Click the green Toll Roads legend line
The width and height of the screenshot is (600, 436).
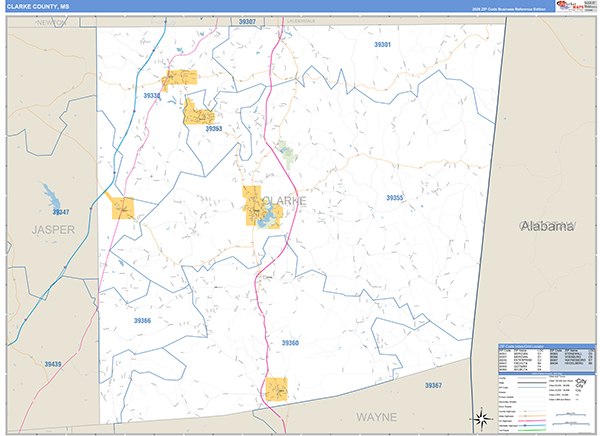pyautogui.click(x=532, y=430)
